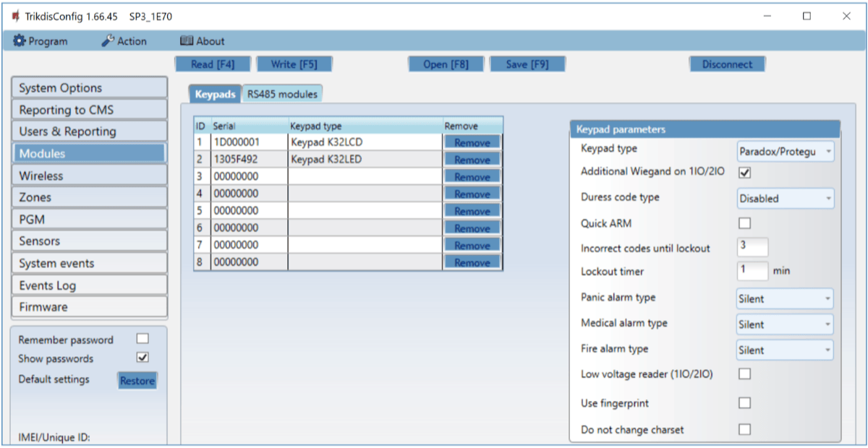Toggle the Show passwords checkbox
Viewport: 868px width, 448px height.
(142, 358)
